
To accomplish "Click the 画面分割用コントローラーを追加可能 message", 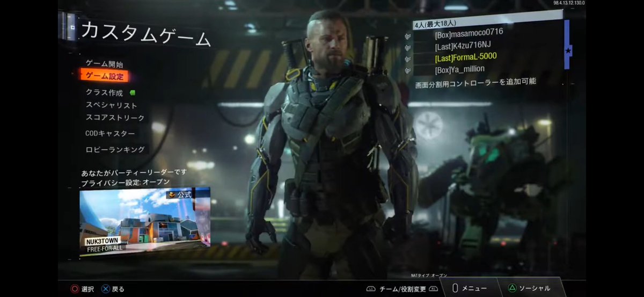I will coord(475,83).
